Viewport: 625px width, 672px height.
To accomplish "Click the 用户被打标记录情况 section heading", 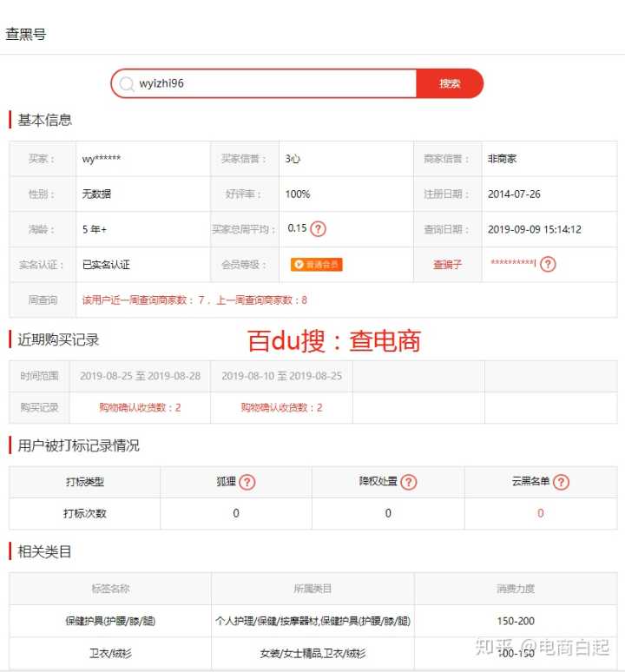I will click(x=78, y=445).
